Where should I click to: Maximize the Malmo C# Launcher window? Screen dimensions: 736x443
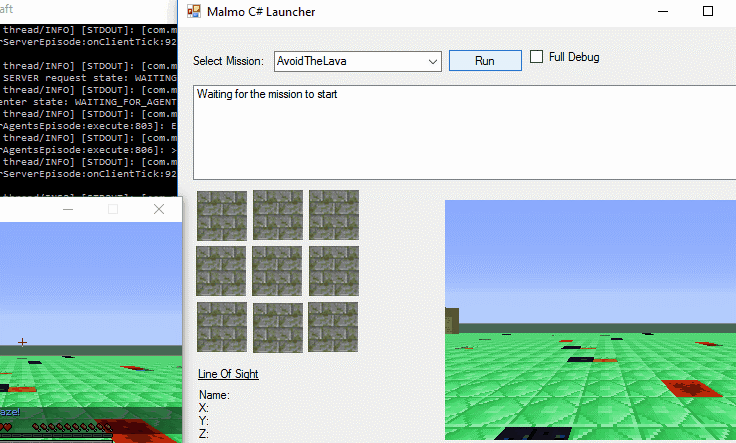(708, 11)
